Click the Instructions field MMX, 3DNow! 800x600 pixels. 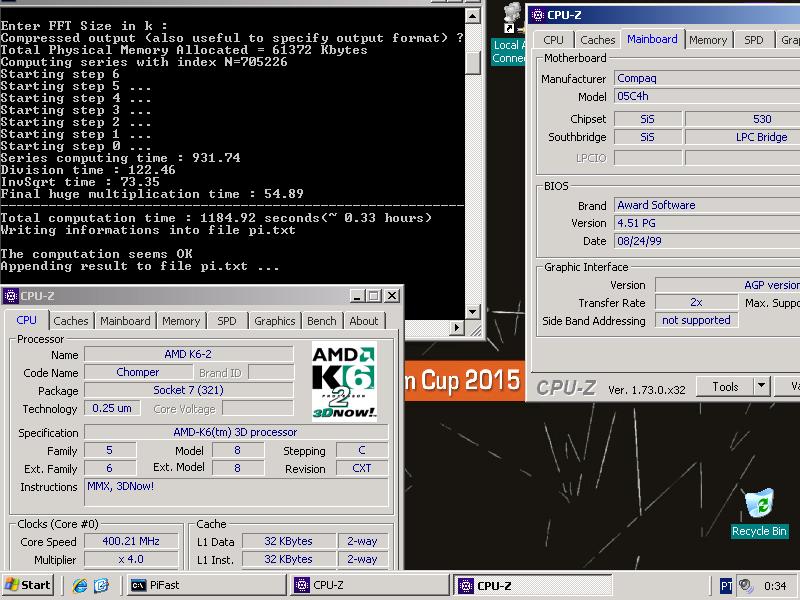click(236, 492)
